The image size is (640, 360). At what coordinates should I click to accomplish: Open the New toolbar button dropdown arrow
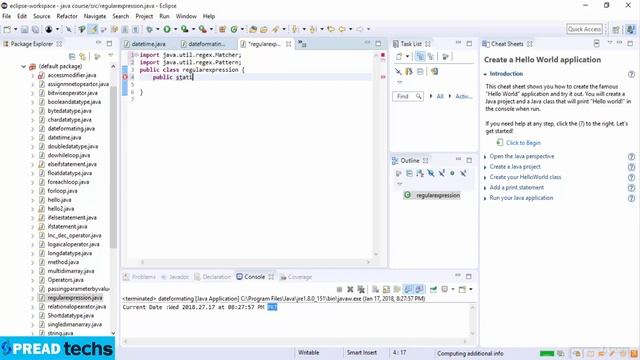(15, 29)
